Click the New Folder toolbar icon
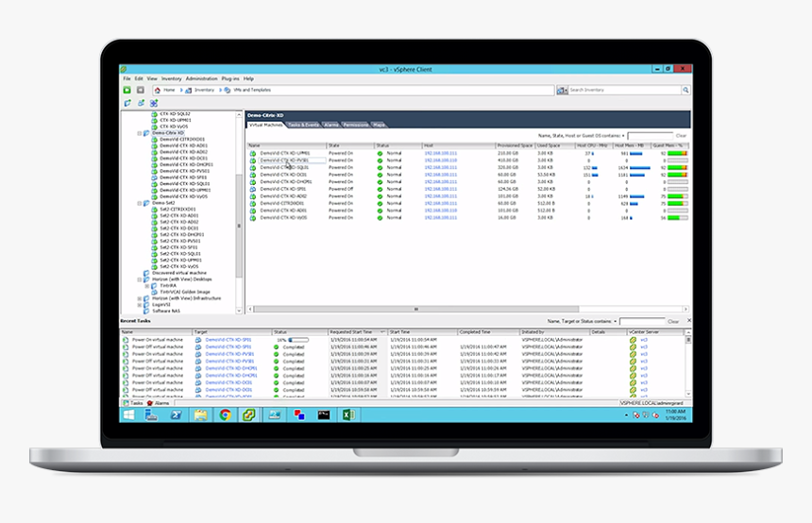The image size is (812, 523). pos(127,103)
